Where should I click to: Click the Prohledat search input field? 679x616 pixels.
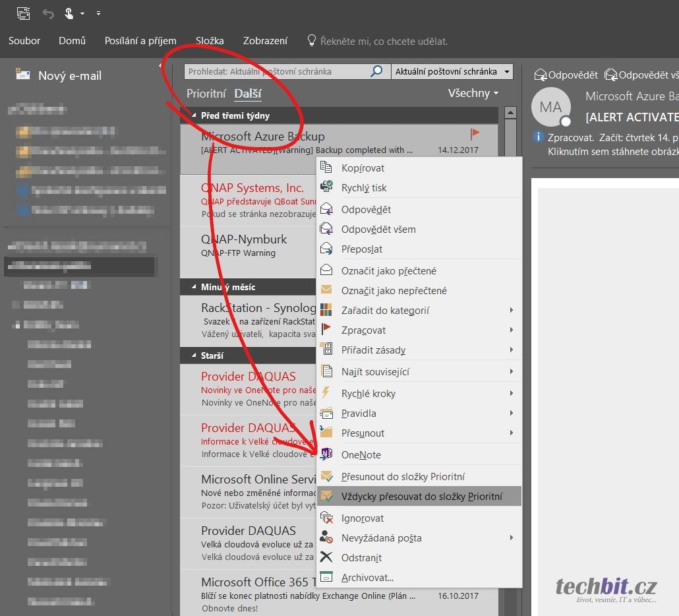coord(277,71)
